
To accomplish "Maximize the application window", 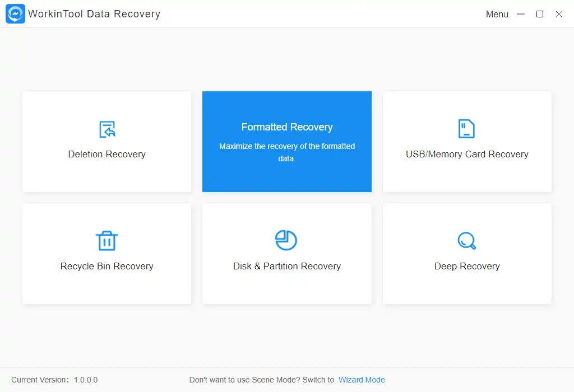I will (540, 14).
